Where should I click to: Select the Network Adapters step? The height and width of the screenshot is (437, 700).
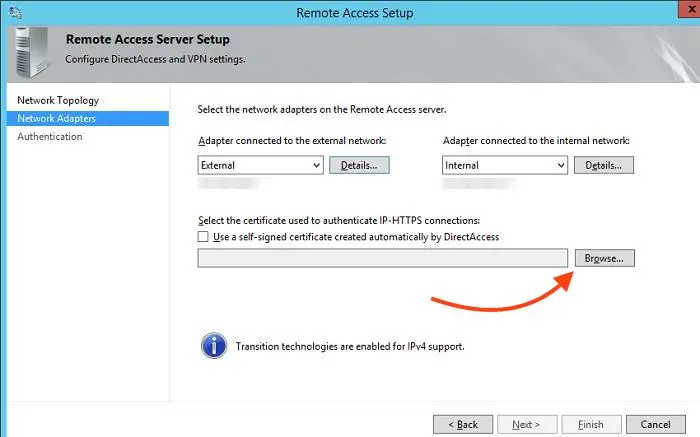pyautogui.click(x=59, y=118)
